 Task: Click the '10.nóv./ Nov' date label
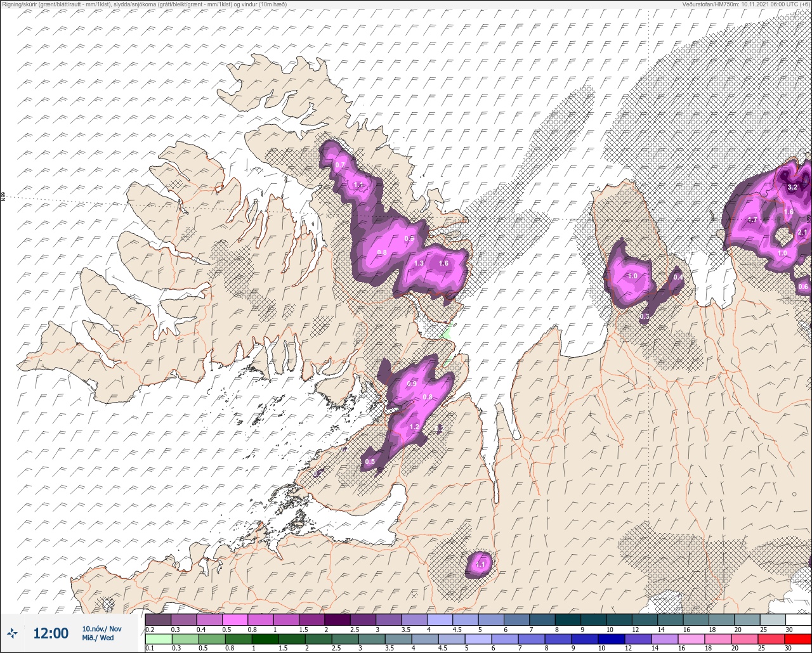click(101, 629)
